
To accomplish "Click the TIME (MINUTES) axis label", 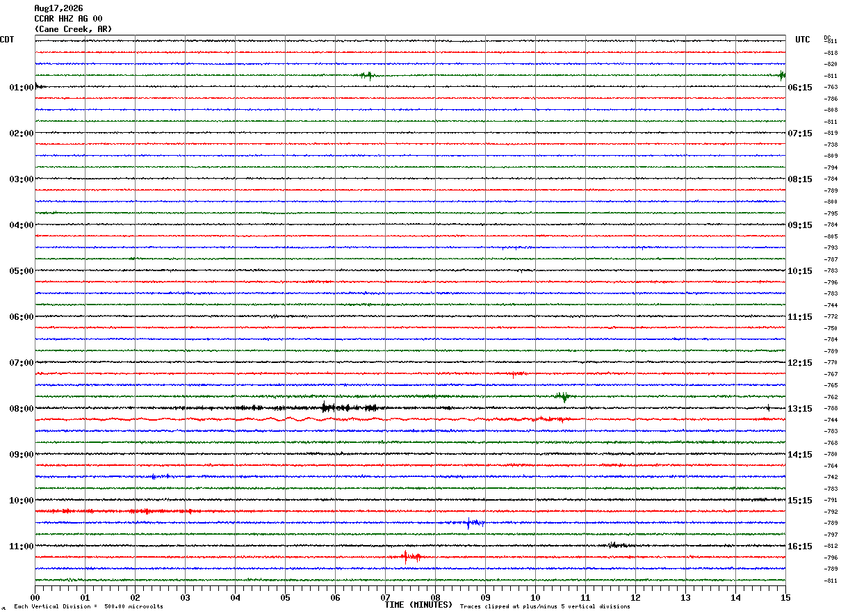I will pos(418,605).
